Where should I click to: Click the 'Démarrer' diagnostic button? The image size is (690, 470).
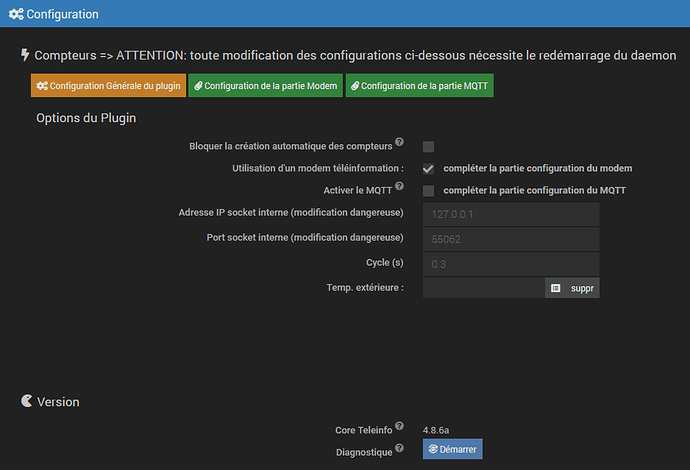[x=452, y=449]
